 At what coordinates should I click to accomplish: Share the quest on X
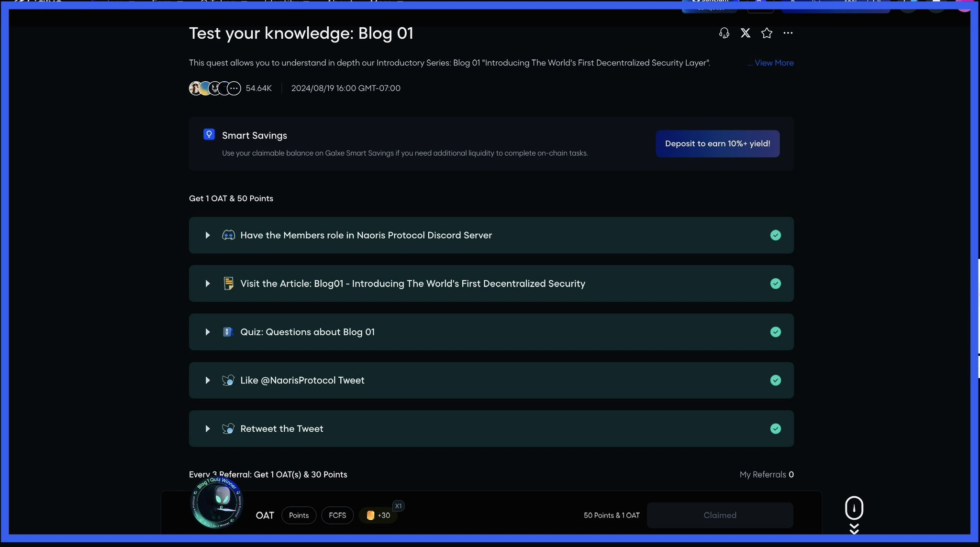tap(746, 33)
